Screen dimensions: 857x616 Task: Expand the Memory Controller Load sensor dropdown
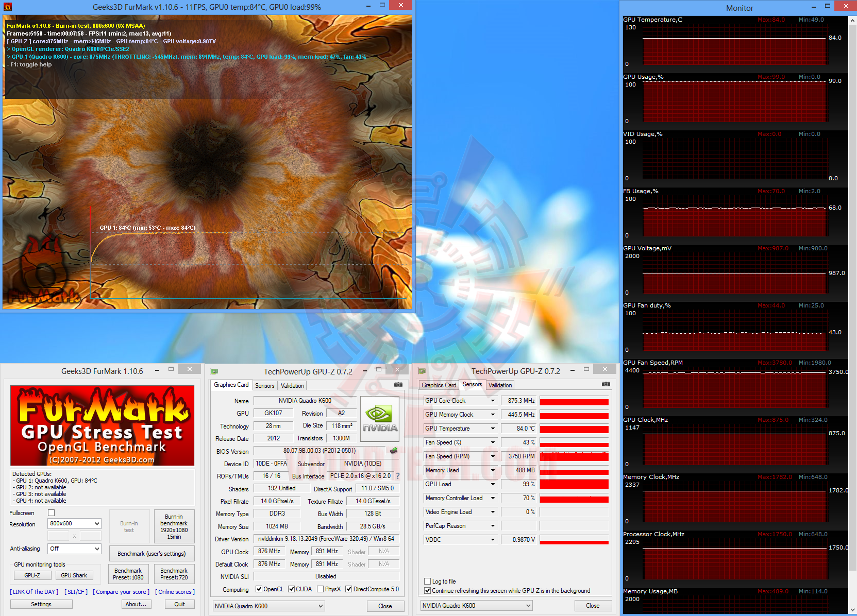(x=493, y=498)
